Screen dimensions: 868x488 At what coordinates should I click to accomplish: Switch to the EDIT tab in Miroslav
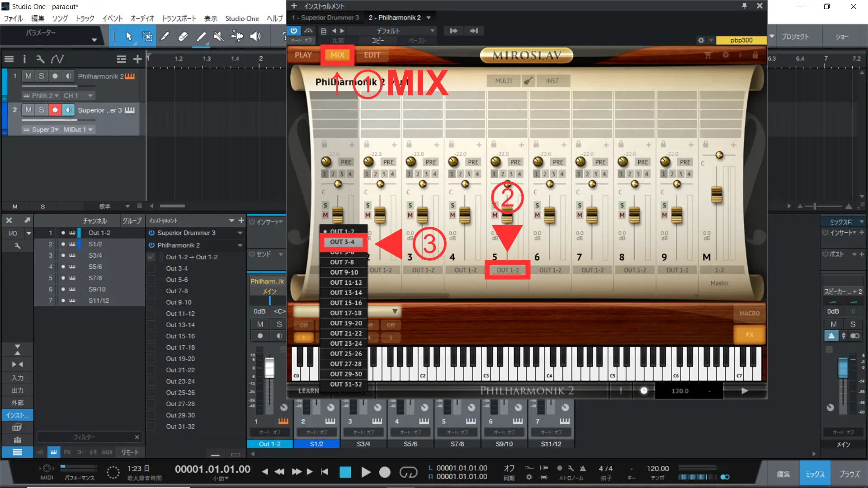tap(372, 55)
